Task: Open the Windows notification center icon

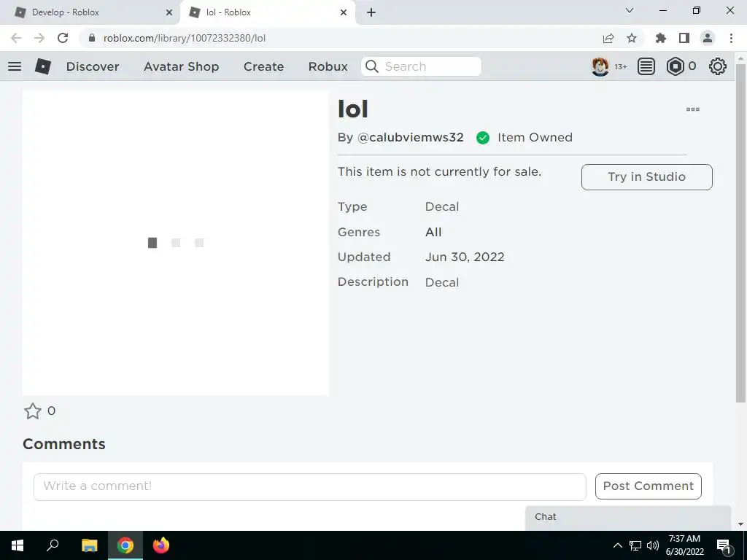Action: [x=724, y=545]
